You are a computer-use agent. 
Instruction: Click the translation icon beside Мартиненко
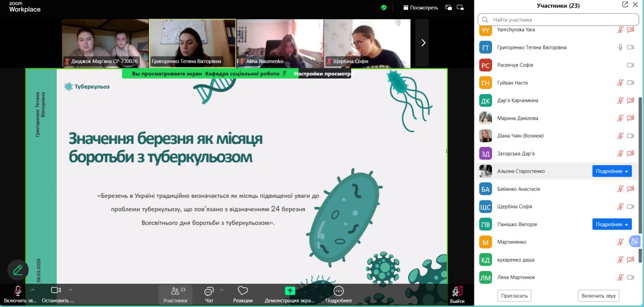(634, 242)
